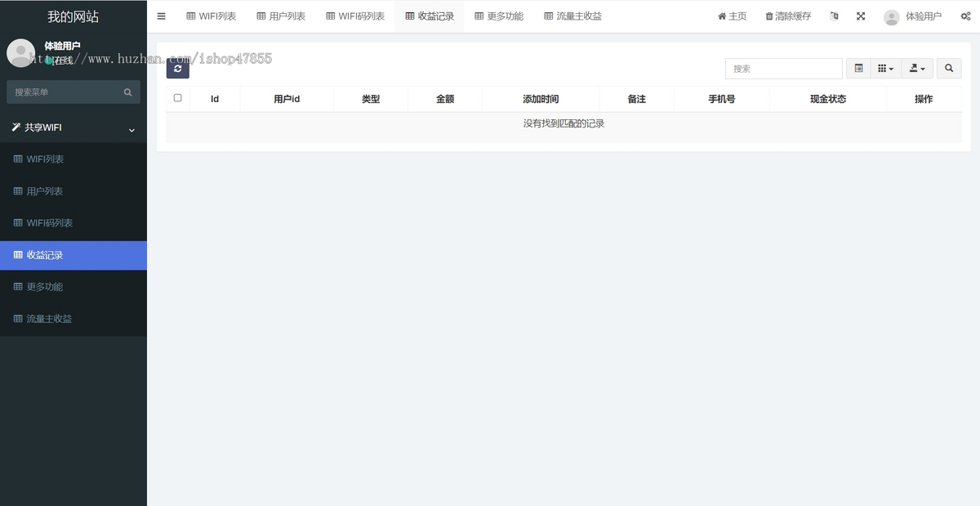
Task: Switch to the 流量主收益 top tab
Action: (x=573, y=16)
